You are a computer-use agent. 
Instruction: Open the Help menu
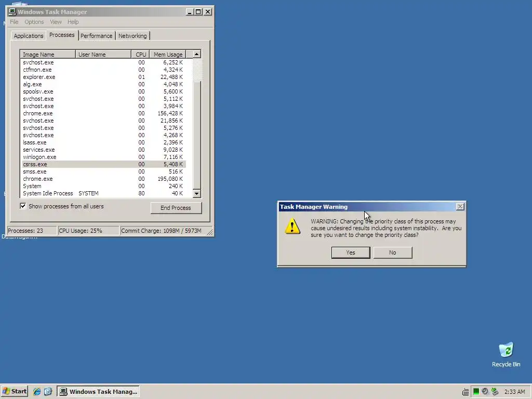73,22
